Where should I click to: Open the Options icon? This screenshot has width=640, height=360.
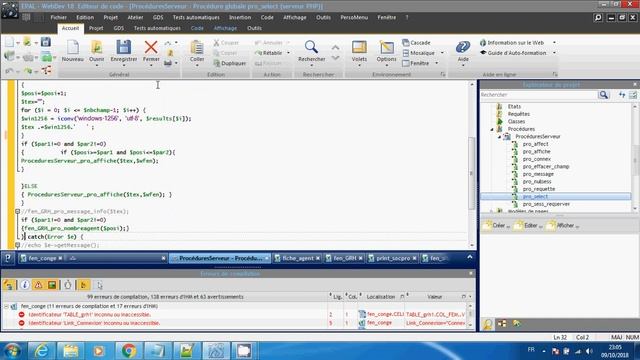(386, 47)
